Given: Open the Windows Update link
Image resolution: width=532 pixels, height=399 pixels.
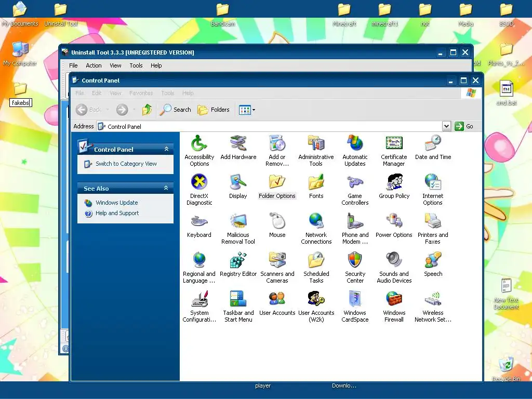Looking at the screenshot, I should point(117,203).
